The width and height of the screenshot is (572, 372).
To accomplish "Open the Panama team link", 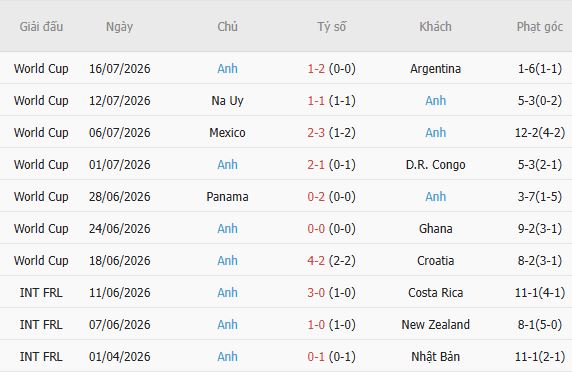I will point(227,197).
